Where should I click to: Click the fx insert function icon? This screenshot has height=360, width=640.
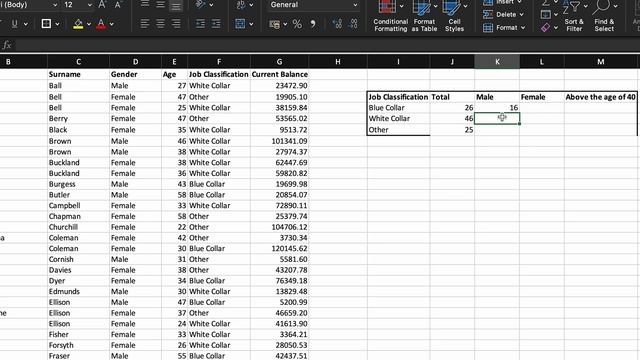(x=7, y=45)
